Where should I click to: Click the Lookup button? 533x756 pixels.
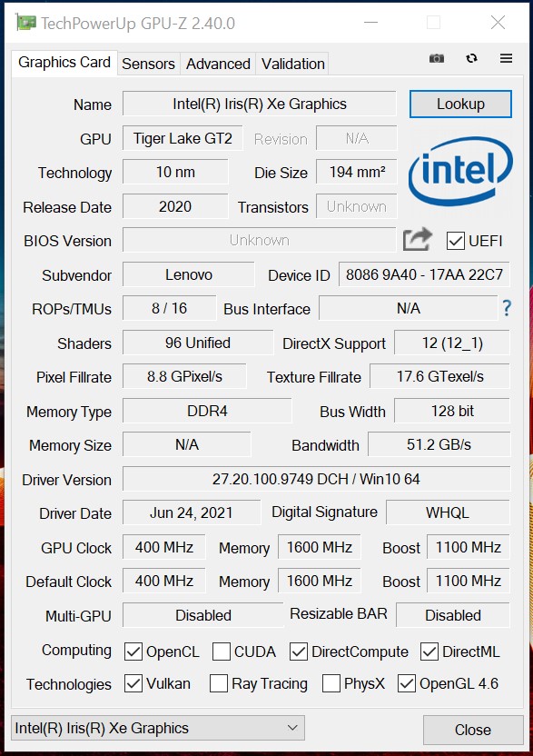(x=460, y=104)
